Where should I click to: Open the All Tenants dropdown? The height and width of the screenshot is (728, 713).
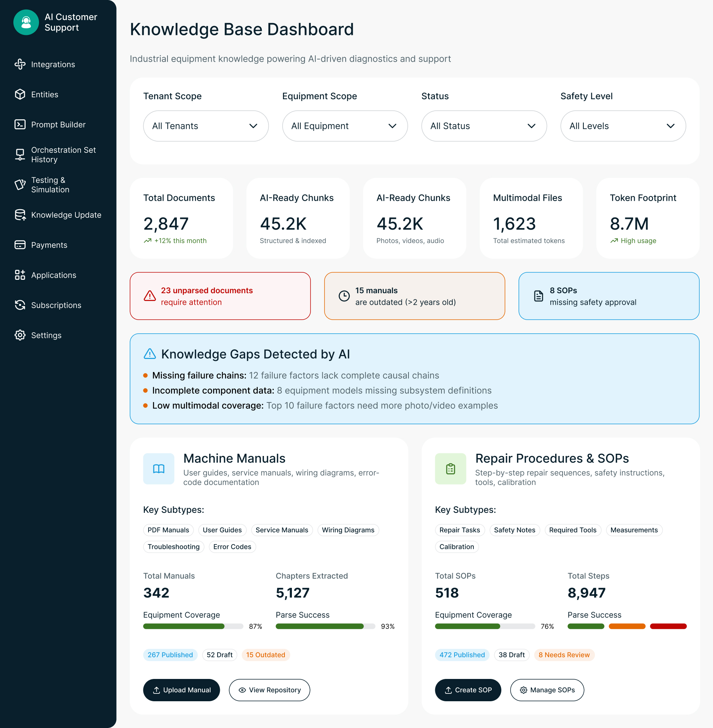point(206,126)
